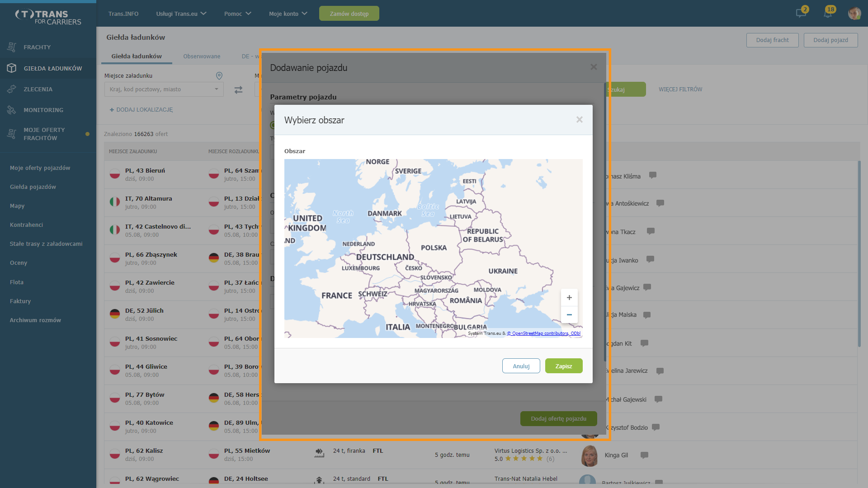
Task: Click Dodaj lokalizację link
Action: point(141,110)
